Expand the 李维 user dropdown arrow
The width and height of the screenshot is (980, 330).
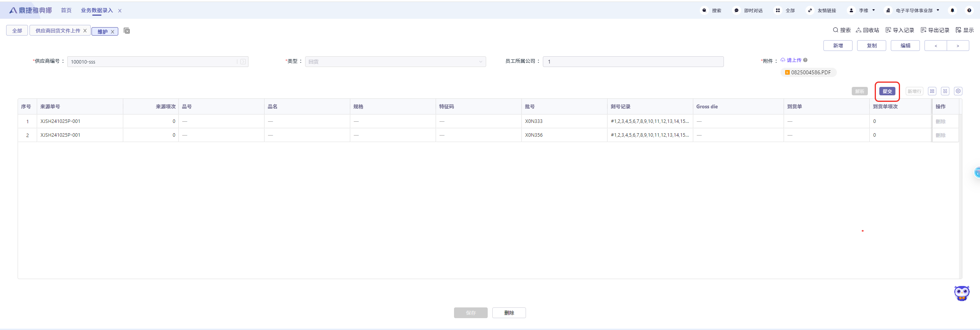874,10
